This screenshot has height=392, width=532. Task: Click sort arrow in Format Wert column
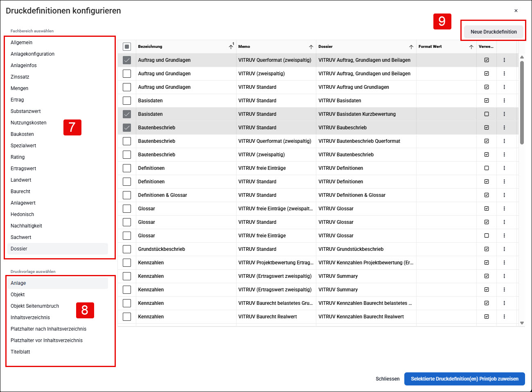tap(471, 47)
